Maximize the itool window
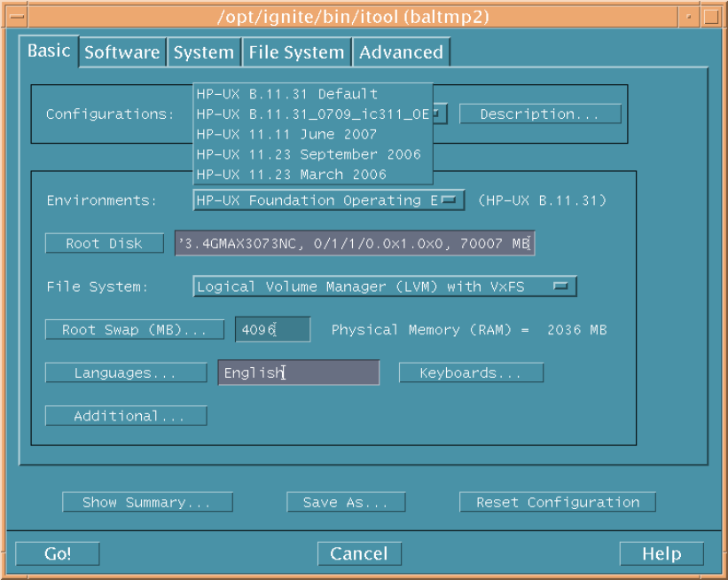728x580 pixels. (711, 17)
